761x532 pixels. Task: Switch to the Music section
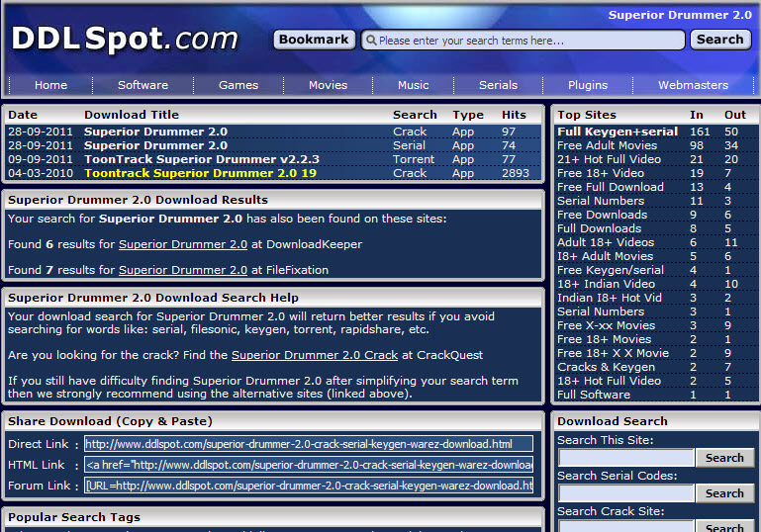(x=413, y=85)
